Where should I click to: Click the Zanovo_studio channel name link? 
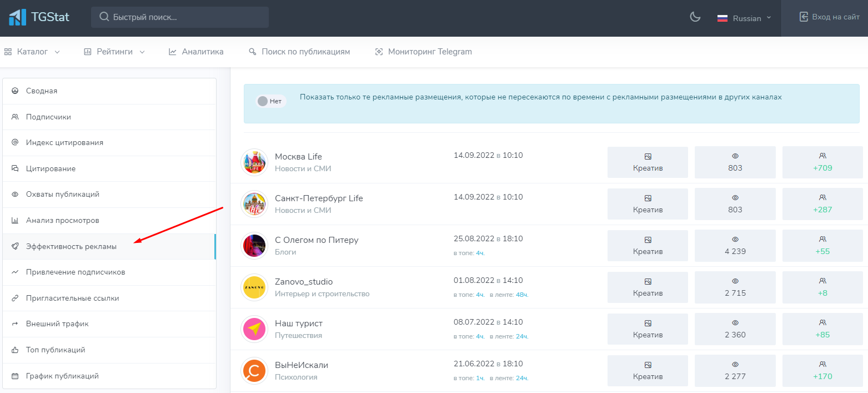304,282
